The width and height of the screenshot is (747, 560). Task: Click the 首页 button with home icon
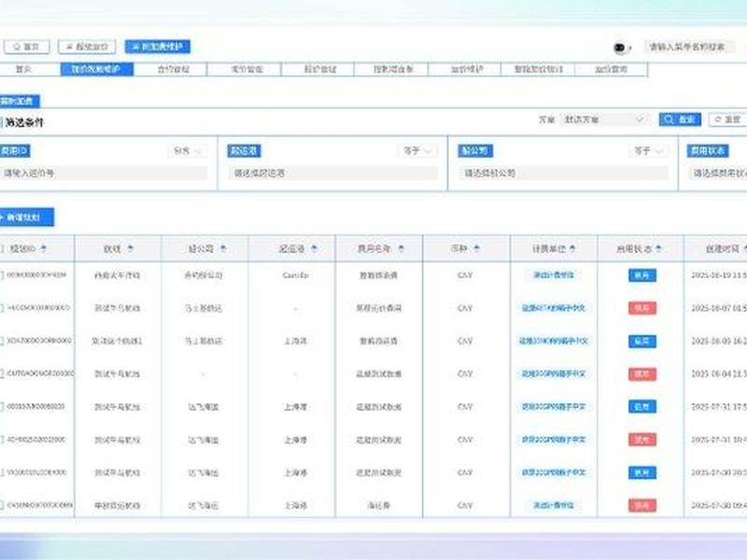(x=27, y=47)
